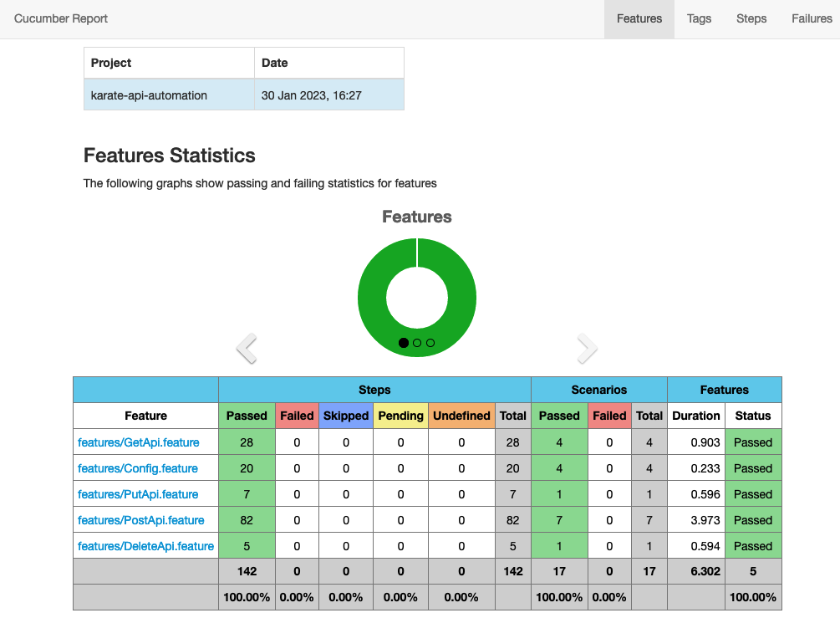Click the karate-api-automation project cell
840x618 pixels.
pos(149,94)
